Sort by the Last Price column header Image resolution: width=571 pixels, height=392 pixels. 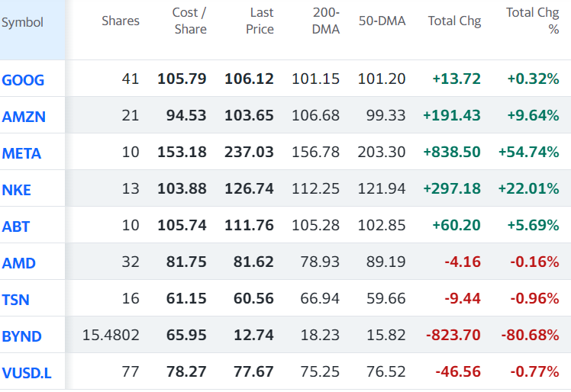[x=260, y=21]
